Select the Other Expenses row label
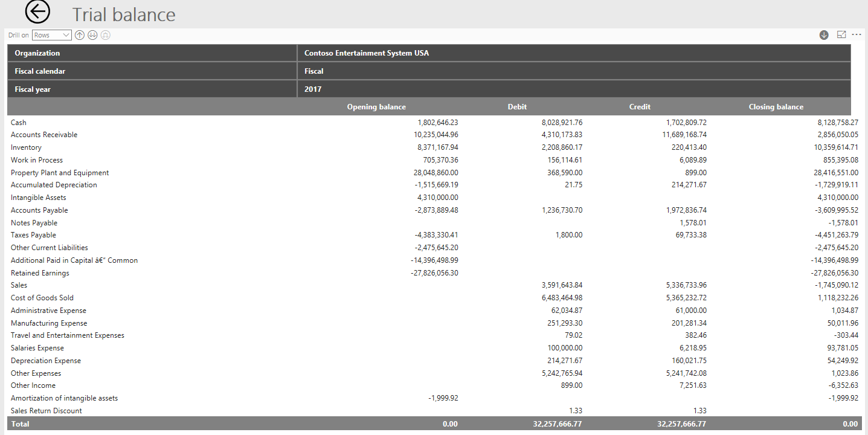Image resolution: width=868 pixels, height=435 pixels. [x=36, y=373]
